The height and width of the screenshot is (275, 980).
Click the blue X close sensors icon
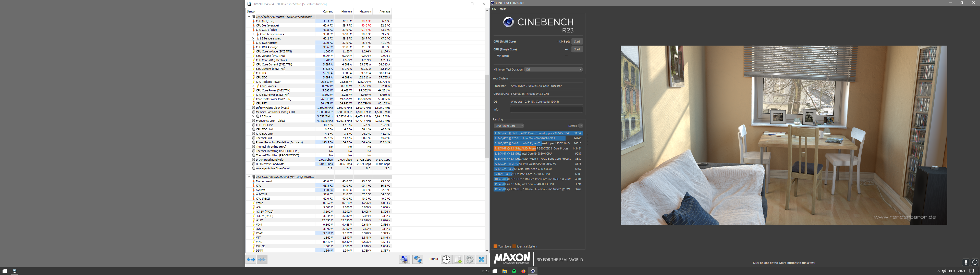point(481,259)
